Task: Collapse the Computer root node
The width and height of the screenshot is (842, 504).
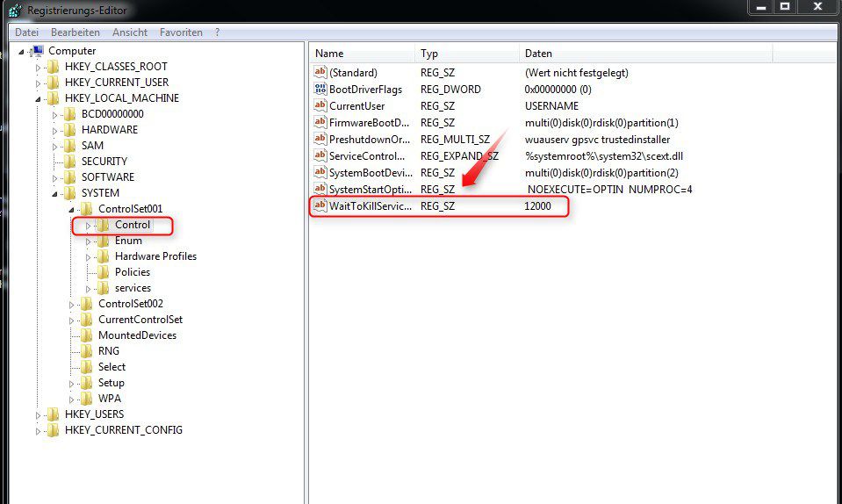Action: click(21, 52)
